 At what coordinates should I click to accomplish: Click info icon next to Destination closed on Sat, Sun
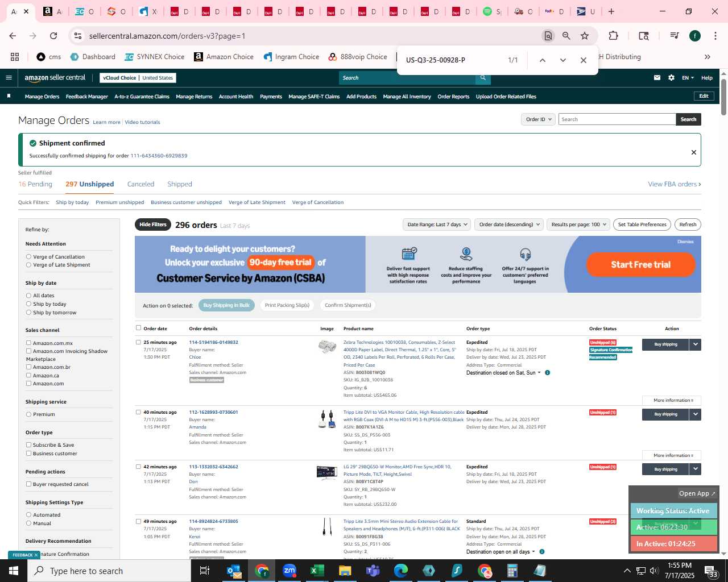547,373
